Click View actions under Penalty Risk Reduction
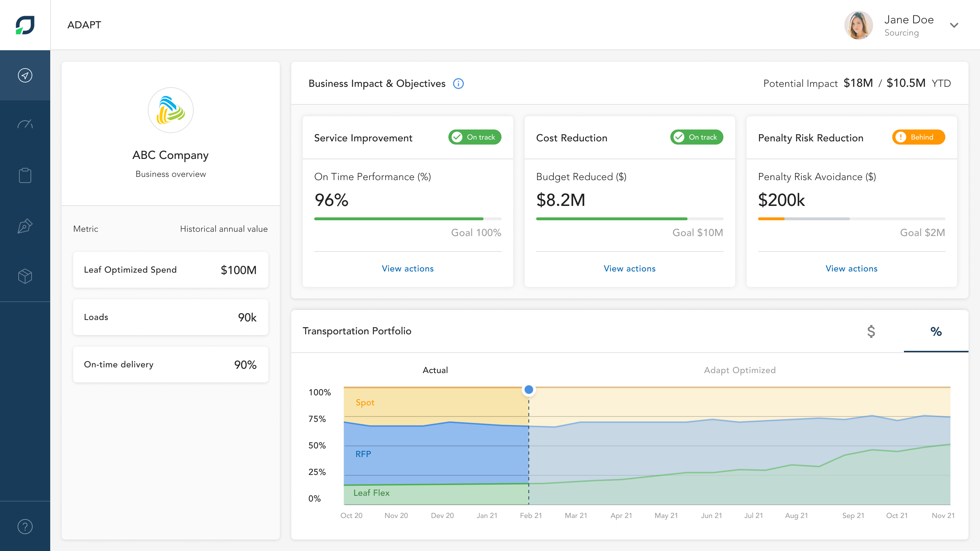980x551 pixels. click(852, 269)
